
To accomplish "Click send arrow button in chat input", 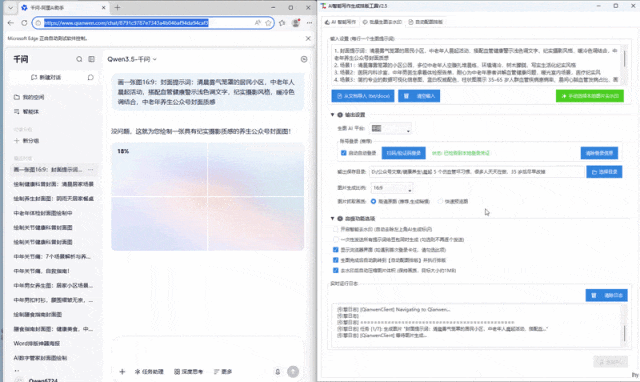I will (293, 371).
